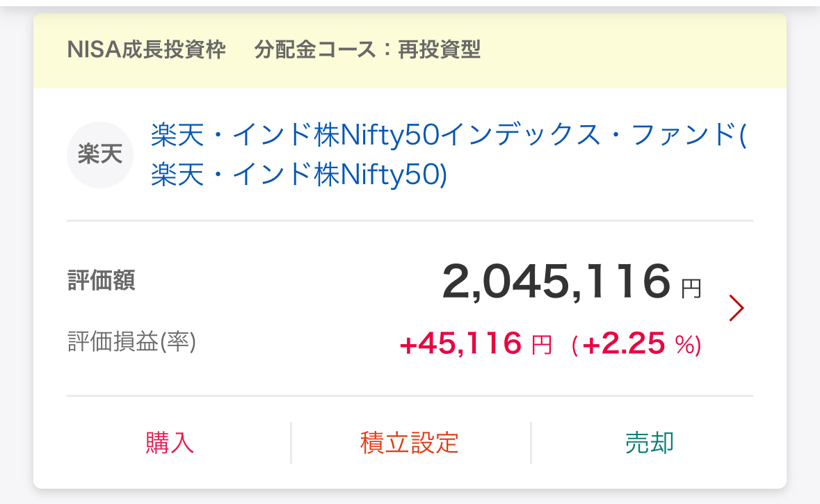This screenshot has height=504, width=820.
Task: Click the 分配金コース text in banner
Action: pos(306,50)
